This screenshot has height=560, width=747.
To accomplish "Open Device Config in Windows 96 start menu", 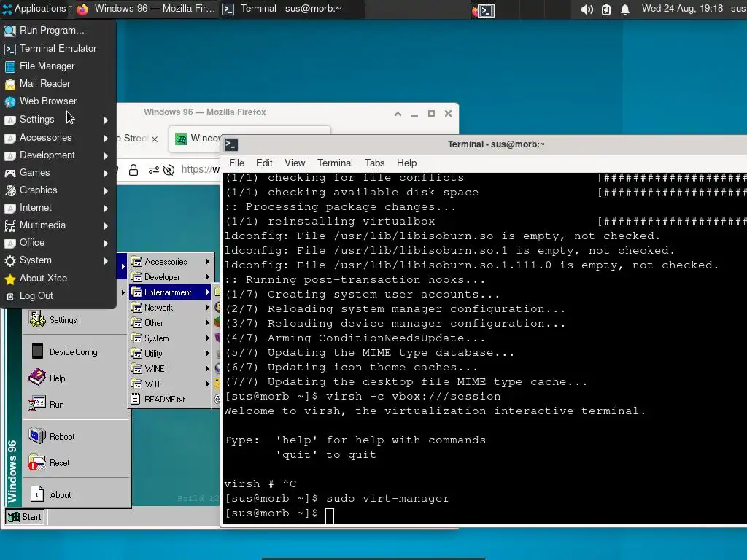I will pyautogui.click(x=76, y=352).
